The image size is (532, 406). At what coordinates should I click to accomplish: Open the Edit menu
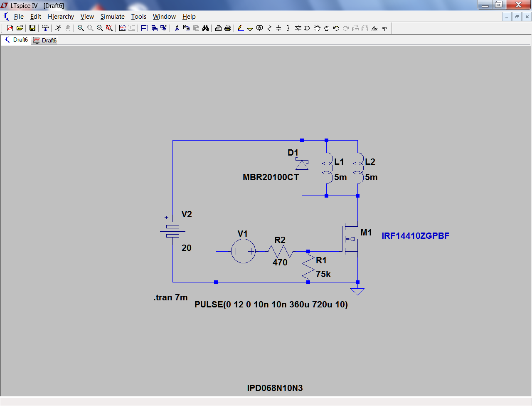(36, 17)
